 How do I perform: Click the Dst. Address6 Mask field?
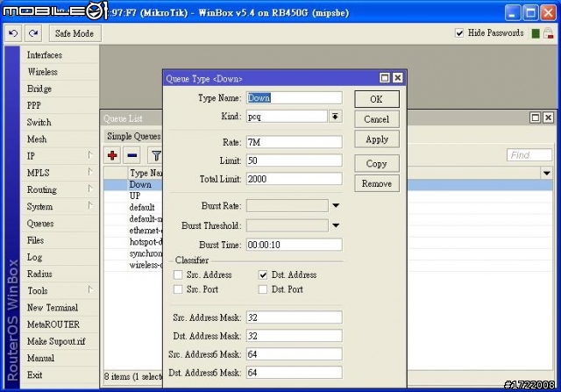pos(295,373)
